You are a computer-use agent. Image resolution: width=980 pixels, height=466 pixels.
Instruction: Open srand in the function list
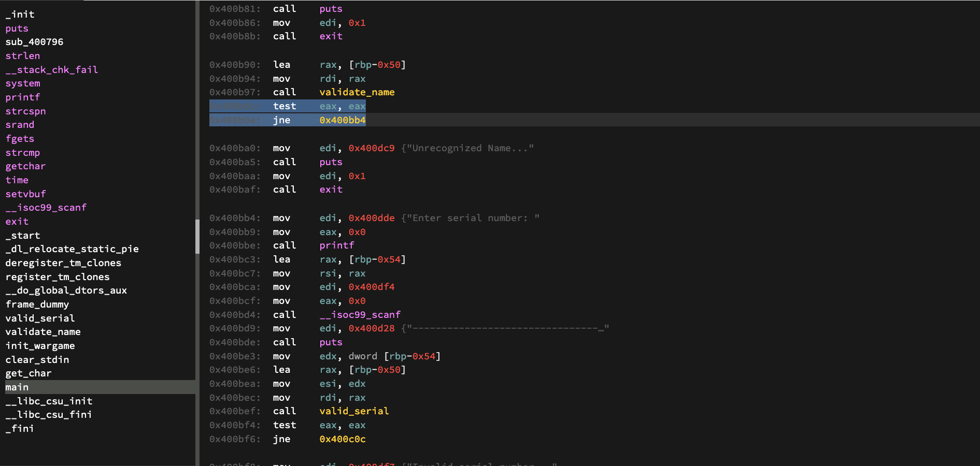click(20, 125)
